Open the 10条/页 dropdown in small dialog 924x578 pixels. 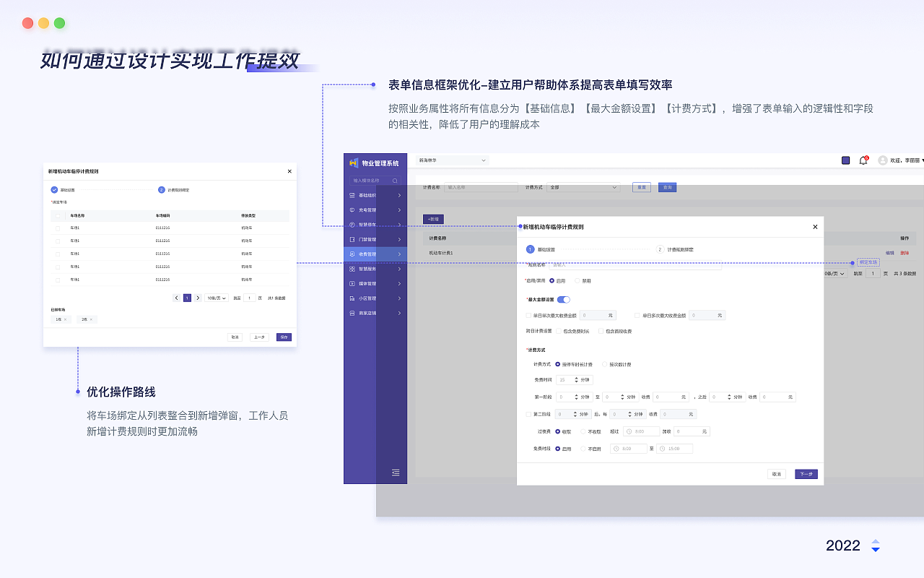217,298
